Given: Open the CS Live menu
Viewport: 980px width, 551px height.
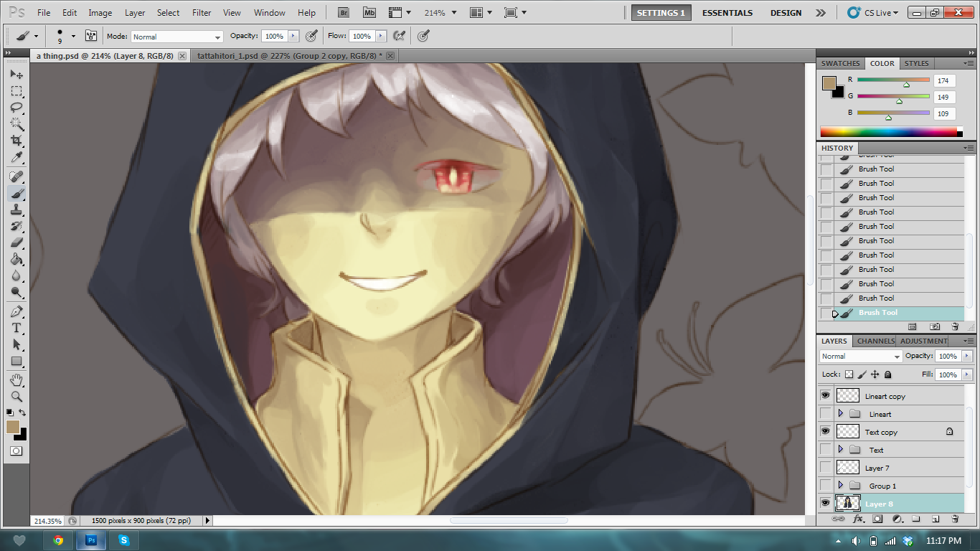Looking at the screenshot, I should (x=873, y=13).
